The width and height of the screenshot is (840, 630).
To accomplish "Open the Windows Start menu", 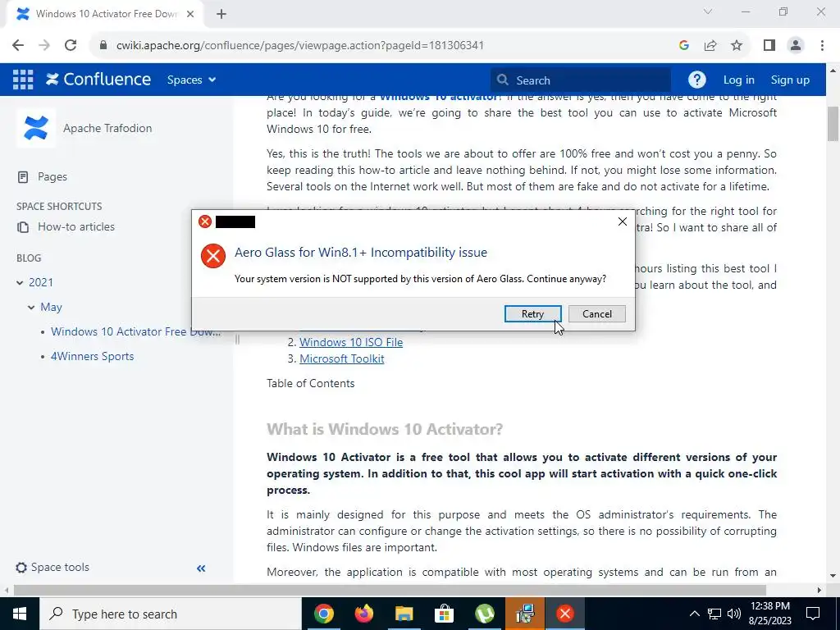I will 20,614.
